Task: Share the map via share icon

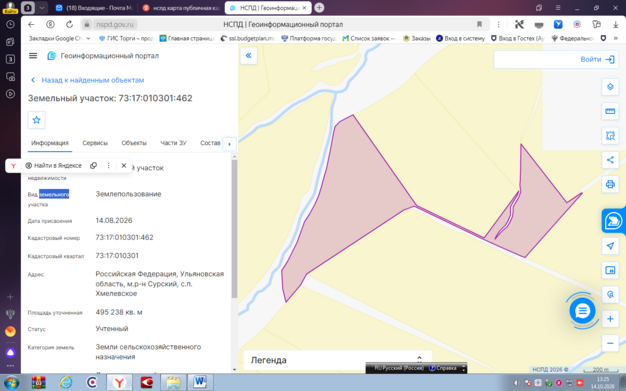Action: pyautogui.click(x=610, y=160)
